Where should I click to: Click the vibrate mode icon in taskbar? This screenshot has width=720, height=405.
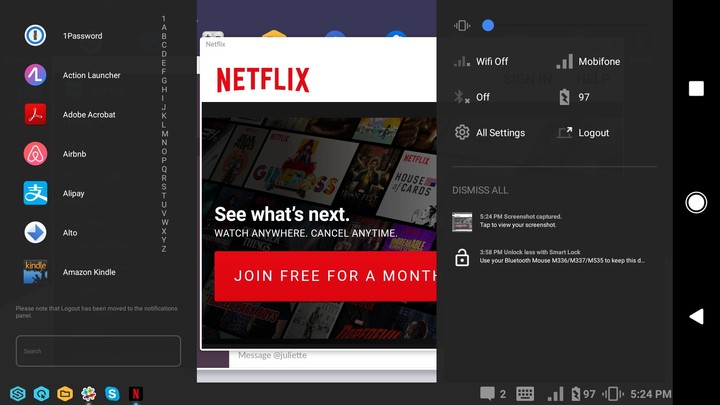(613, 394)
